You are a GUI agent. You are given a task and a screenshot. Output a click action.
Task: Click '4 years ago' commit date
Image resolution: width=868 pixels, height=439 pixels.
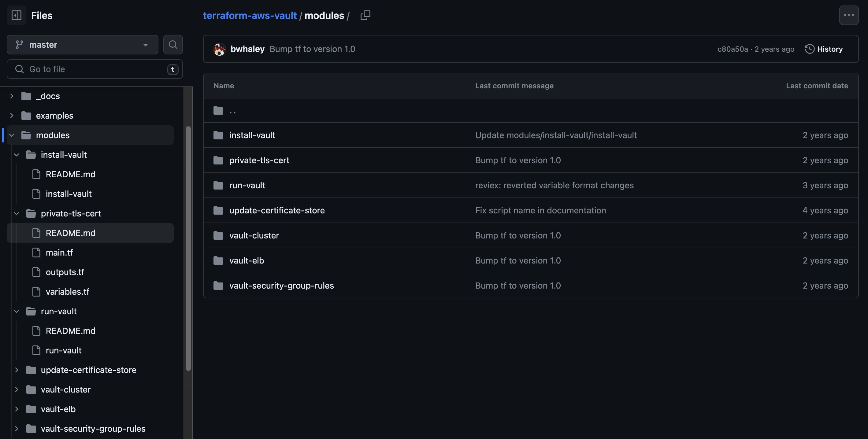point(825,210)
